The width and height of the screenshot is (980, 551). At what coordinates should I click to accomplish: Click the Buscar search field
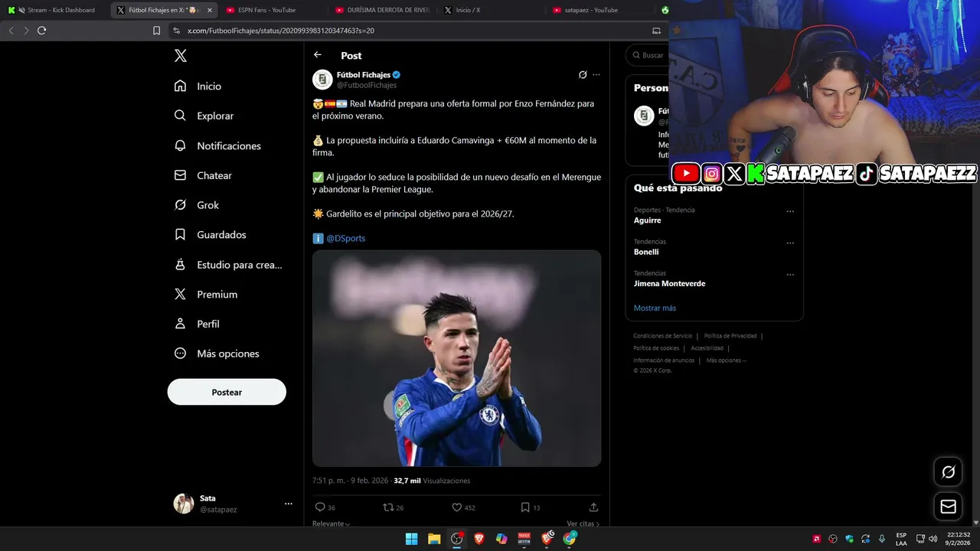click(648, 55)
